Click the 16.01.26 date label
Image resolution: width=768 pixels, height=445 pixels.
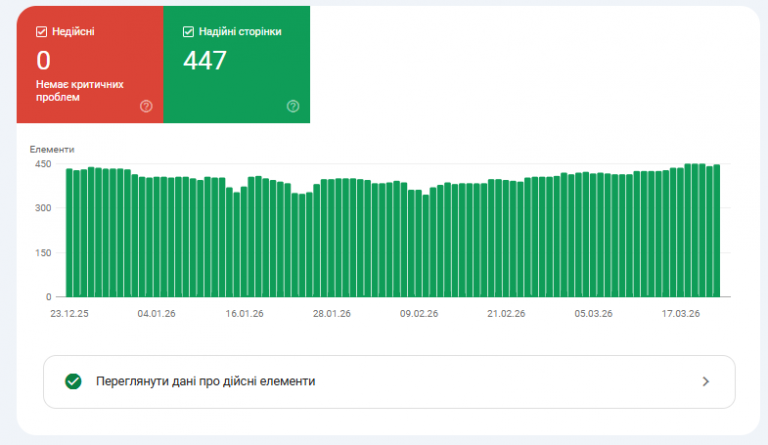(x=244, y=314)
